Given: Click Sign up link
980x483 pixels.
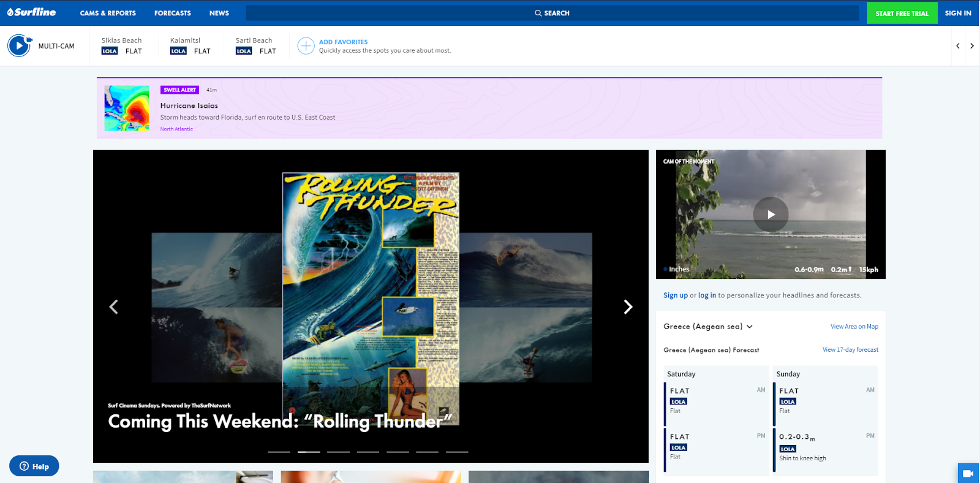Looking at the screenshot, I should (676, 295).
